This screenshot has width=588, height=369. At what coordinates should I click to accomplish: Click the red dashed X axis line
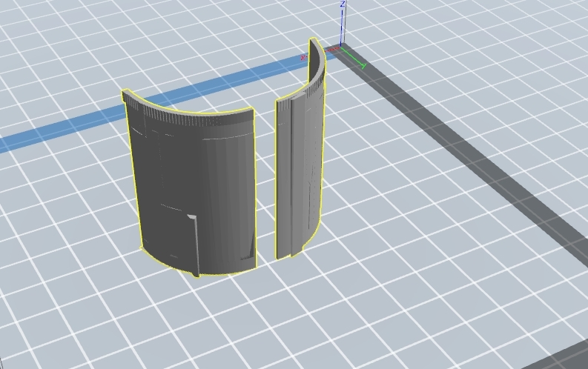pos(331,50)
